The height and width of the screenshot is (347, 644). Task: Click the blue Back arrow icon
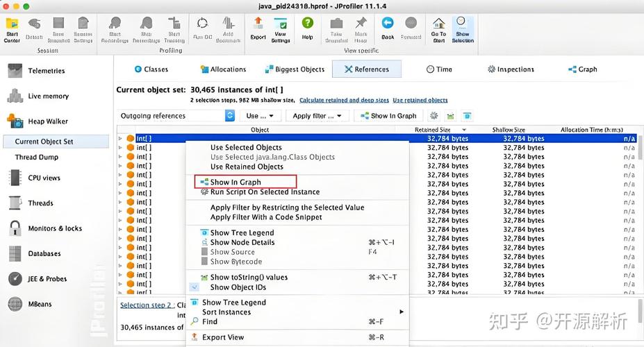[387, 28]
